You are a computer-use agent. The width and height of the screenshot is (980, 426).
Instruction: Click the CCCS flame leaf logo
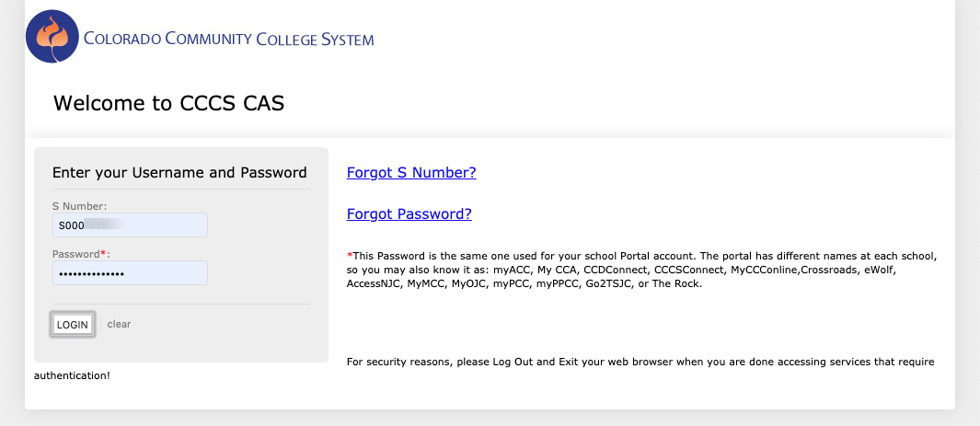(x=52, y=36)
